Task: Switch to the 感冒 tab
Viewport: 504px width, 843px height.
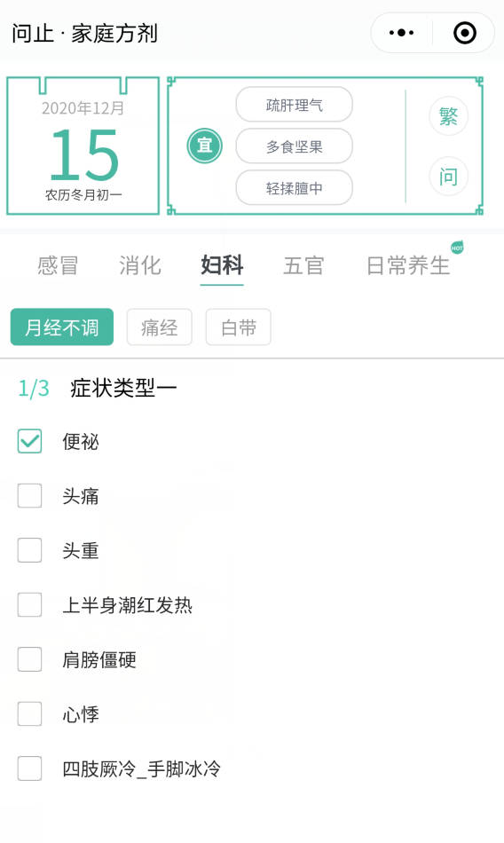Action: click(x=58, y=265)
